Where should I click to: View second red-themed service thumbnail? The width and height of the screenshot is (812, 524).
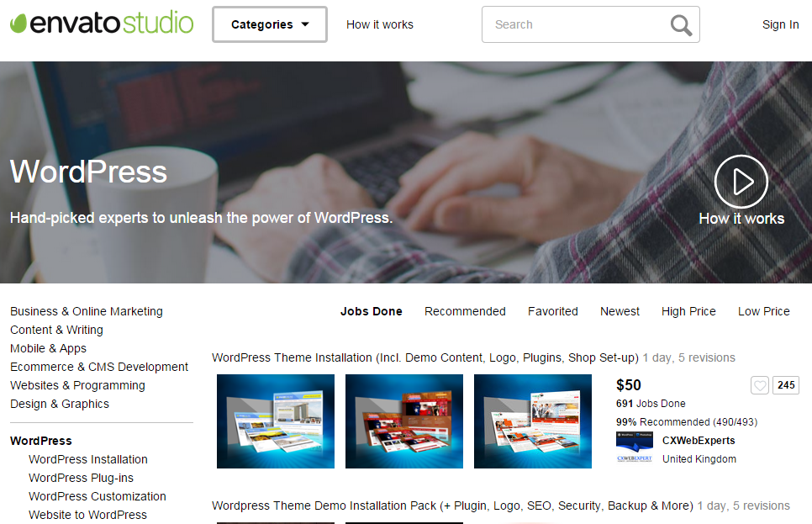point(404,421)
